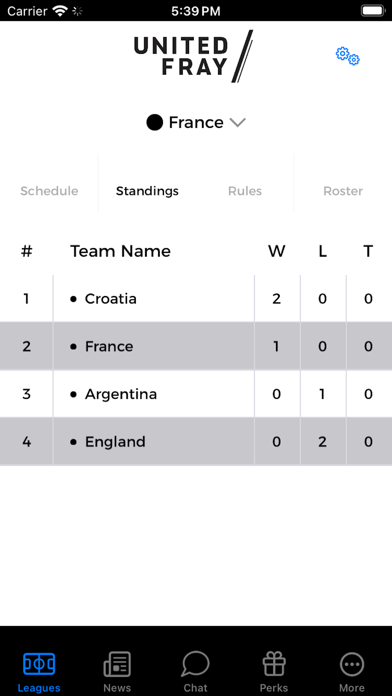Open the Chat speech bubble icon
The image size is (392, 696).
point(195,664)
